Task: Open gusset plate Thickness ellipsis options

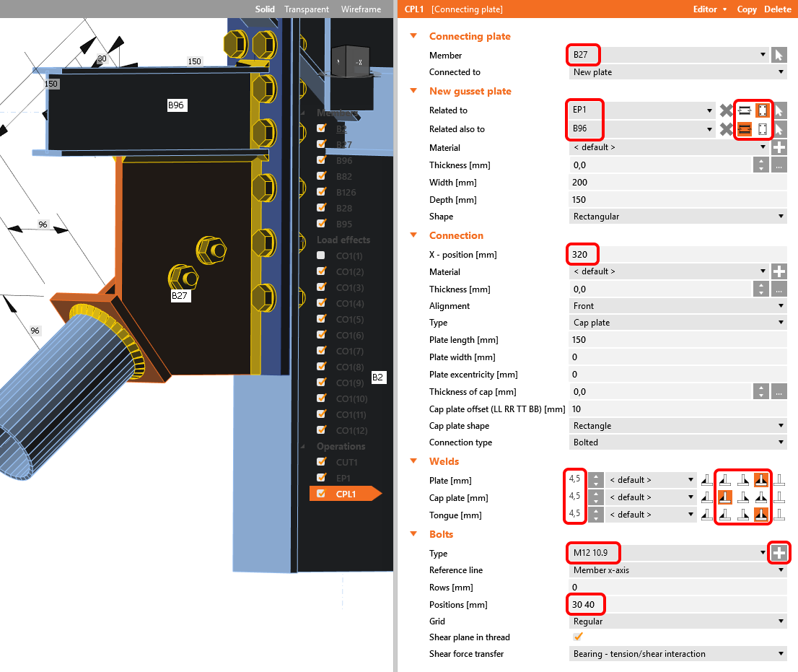Action: pos(779,165)
